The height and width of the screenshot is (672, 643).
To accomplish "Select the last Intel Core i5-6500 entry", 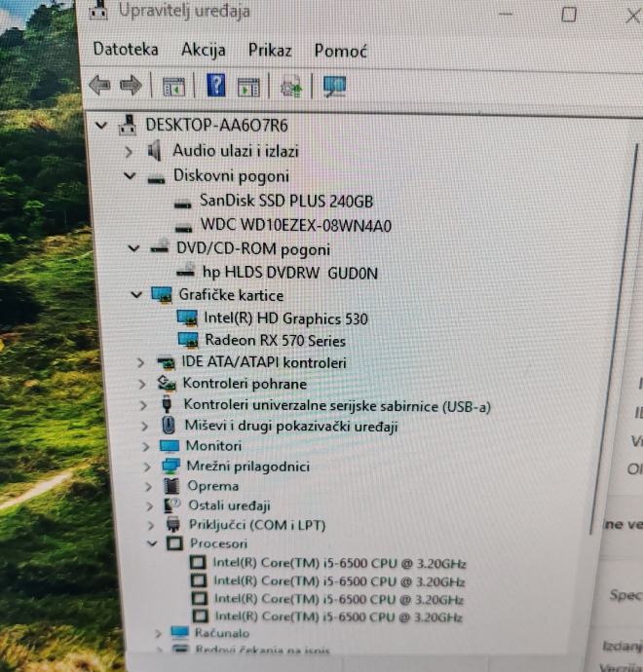I will (x=339, y=616).
